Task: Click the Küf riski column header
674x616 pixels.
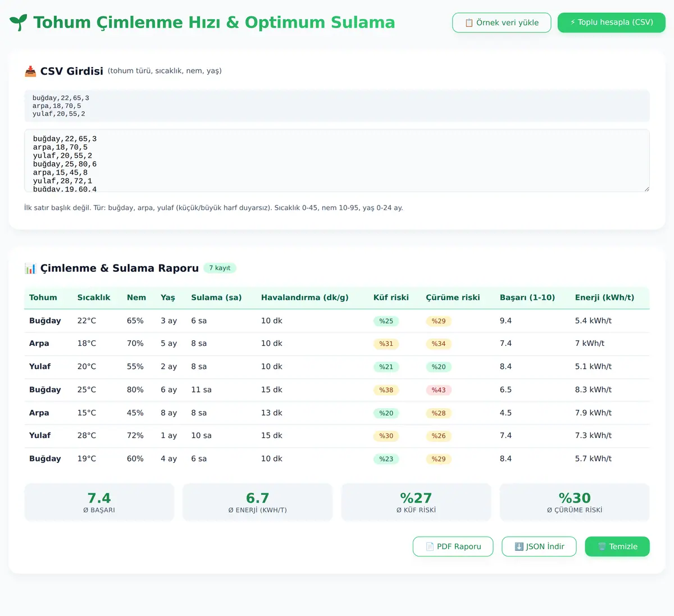Action: pos(391,298)
